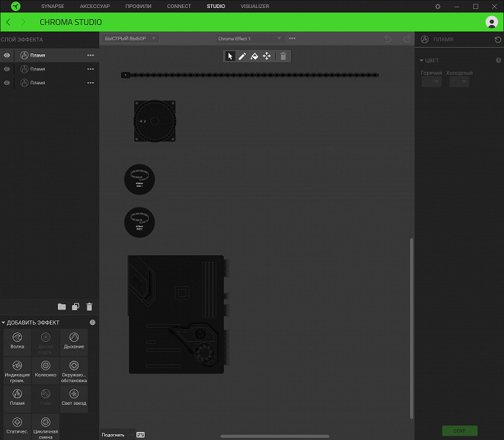
Task: Switch to the SYNAPSE tab
Action: [53, 7]
